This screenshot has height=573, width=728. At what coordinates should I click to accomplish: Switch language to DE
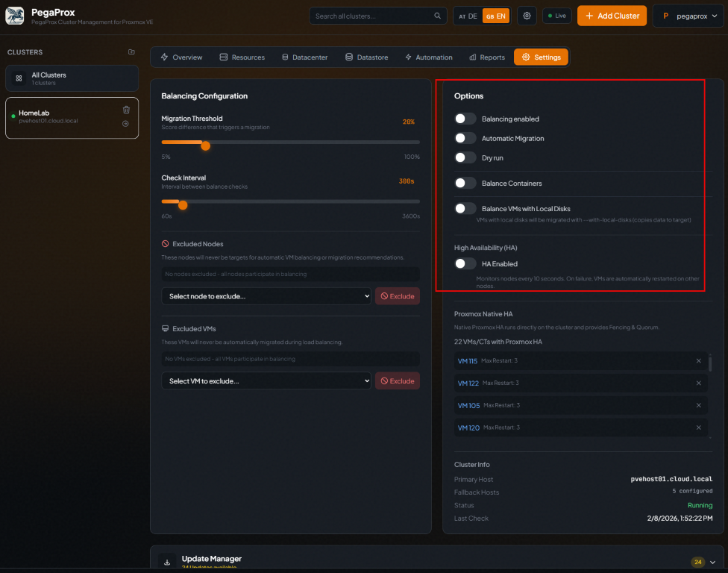(468, 16)
